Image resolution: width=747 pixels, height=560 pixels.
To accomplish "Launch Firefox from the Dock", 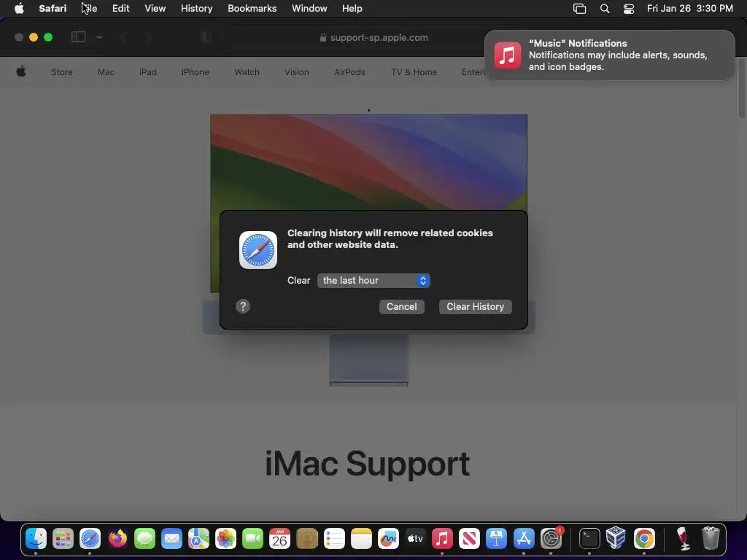I will click(117, 539).
